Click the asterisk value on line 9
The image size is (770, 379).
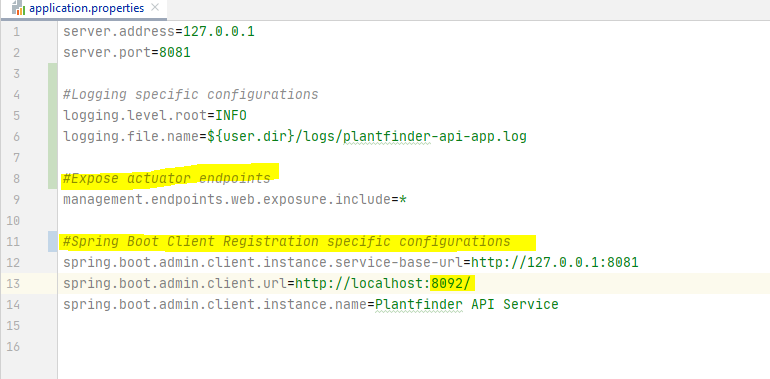click(403, 200)
